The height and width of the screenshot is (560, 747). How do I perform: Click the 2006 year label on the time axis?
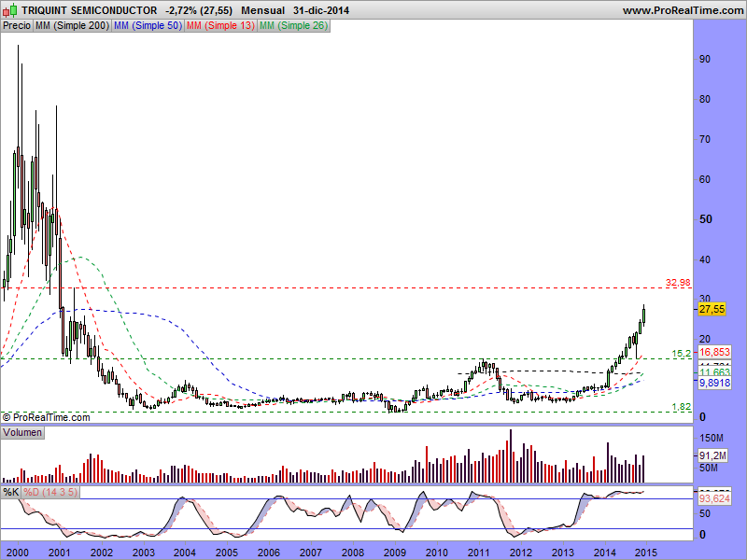click(269, 553)
